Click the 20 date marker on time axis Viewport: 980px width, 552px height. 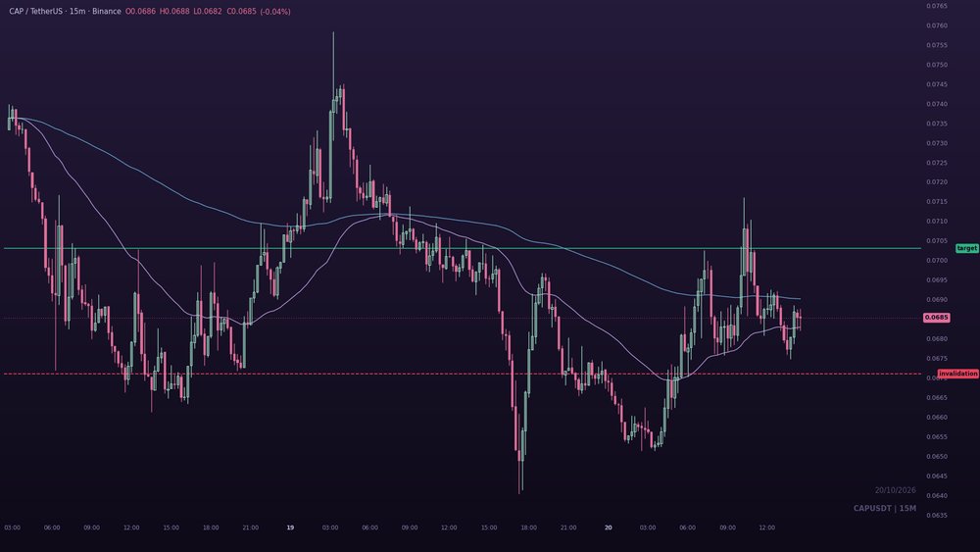(x=609, y=527)
